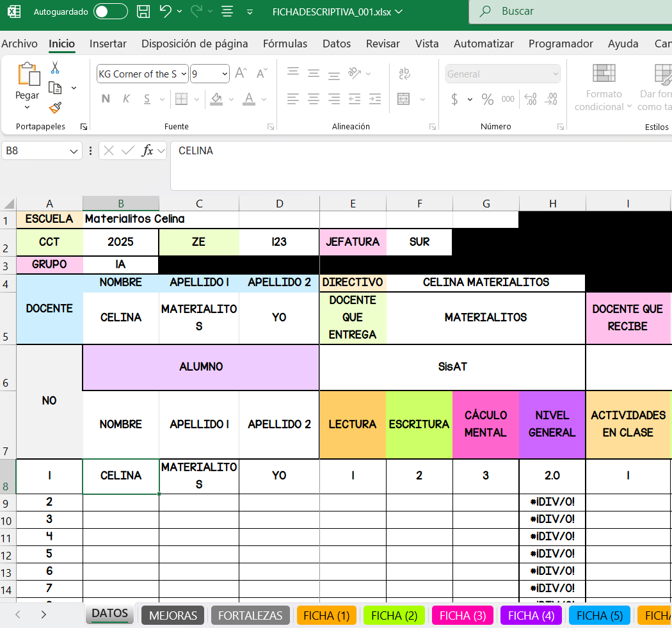Viewport: 672px width, 628px height.
Task: Toggle Underline S formatting
Action: click(147, 99)
